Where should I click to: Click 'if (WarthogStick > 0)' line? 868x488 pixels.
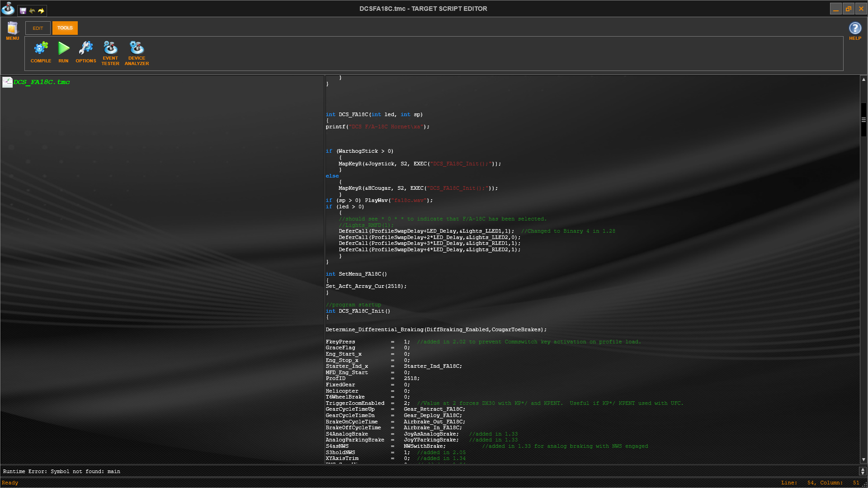[359, 151]
